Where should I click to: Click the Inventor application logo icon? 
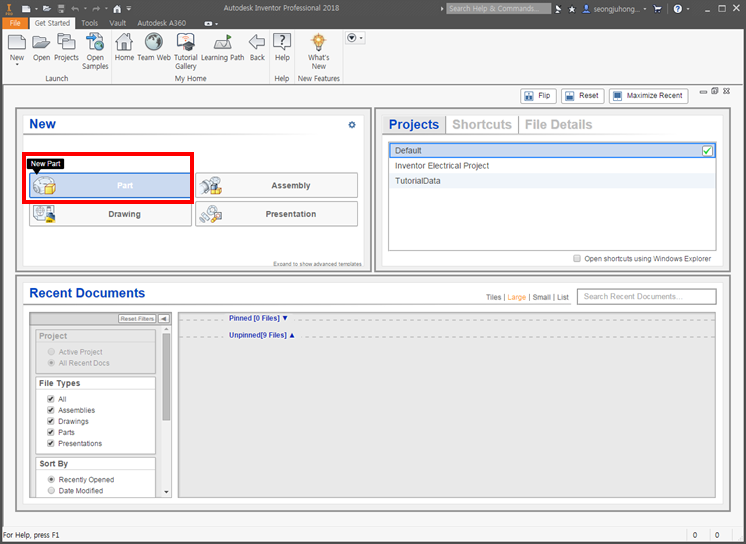click(9, 9)
